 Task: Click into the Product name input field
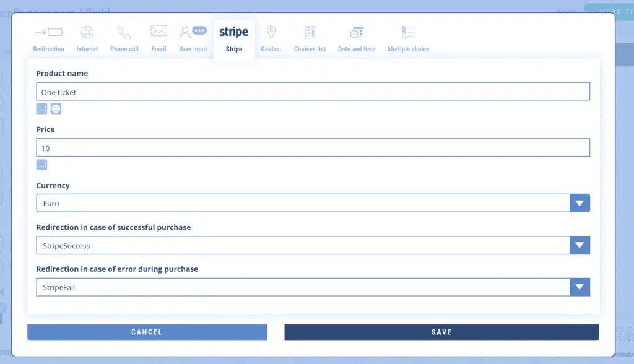coord(313,92)
